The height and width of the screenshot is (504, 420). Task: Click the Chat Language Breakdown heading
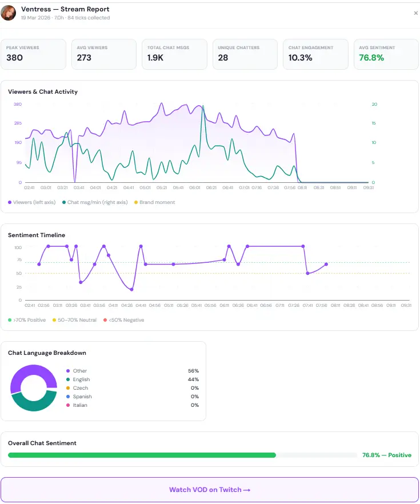(x=47, y=353)
